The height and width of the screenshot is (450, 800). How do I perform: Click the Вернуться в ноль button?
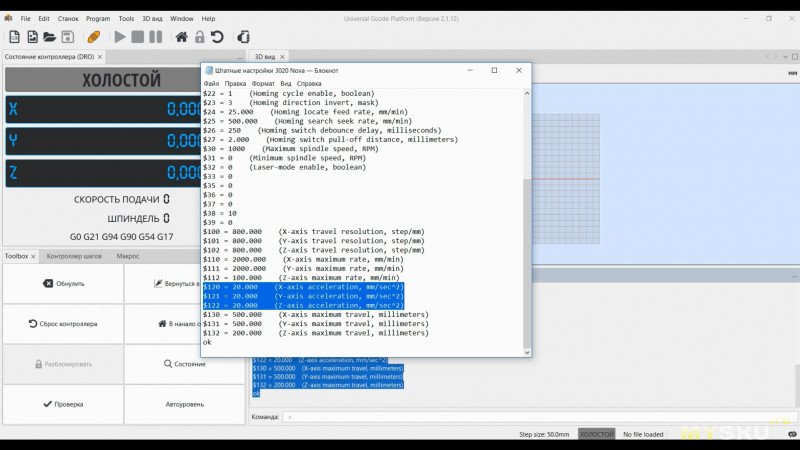coord(163,284)
